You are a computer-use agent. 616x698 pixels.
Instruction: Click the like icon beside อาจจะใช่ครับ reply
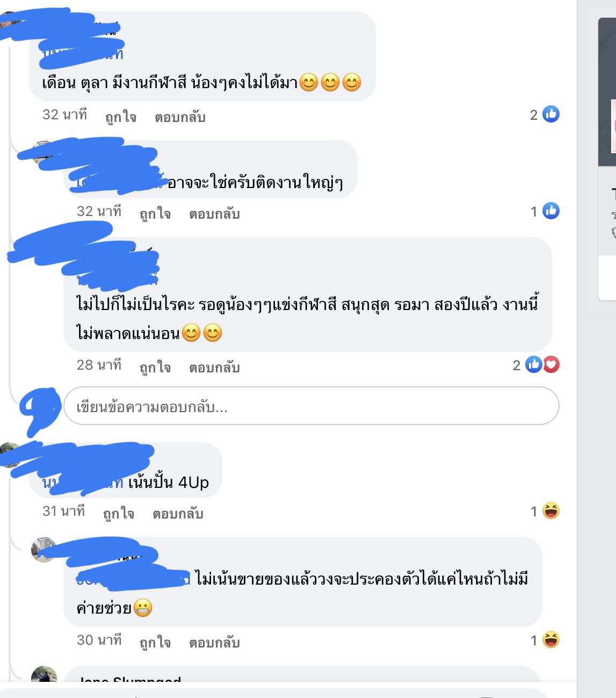tap(551, 211)
